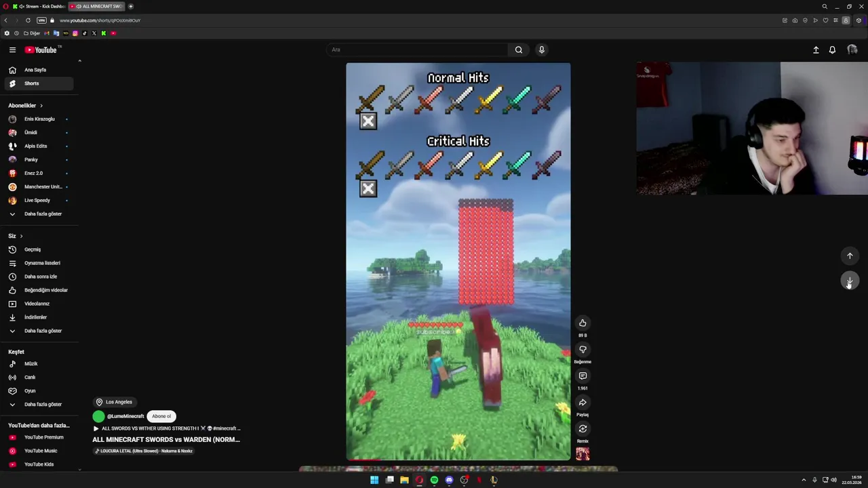Open the Enis Kirazoglu channel subscription
Viewport: 868px width, 488px height.
coord(39,119)
